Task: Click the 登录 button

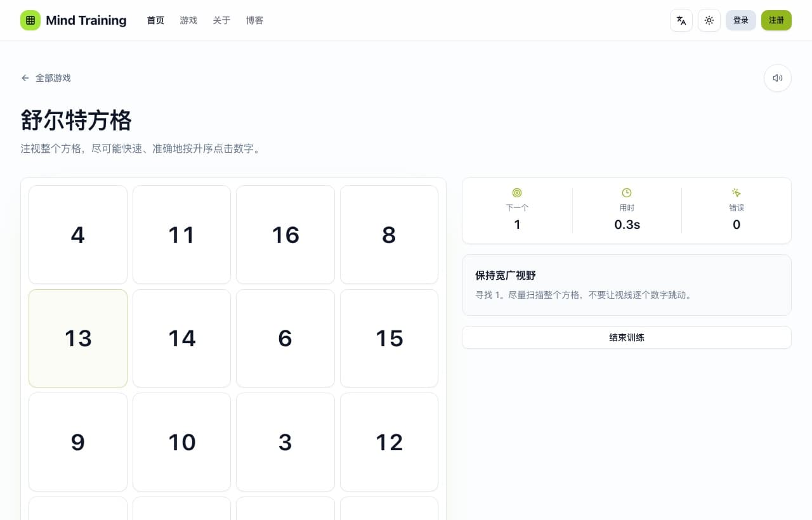Action: tap(741, 20)
